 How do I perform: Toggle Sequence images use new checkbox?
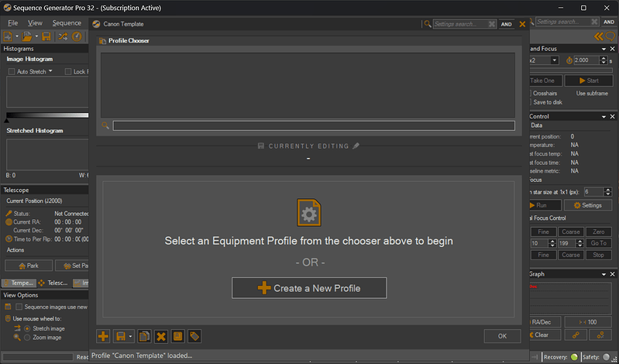[19, 307]
